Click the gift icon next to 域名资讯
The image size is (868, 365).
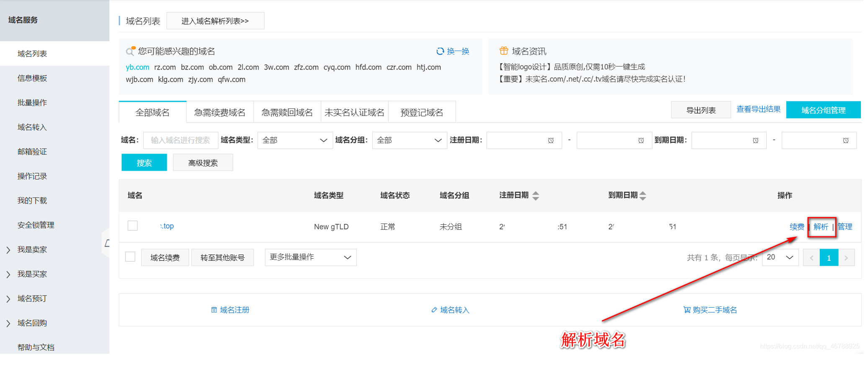pyautogui.click(x=504, y=51)
